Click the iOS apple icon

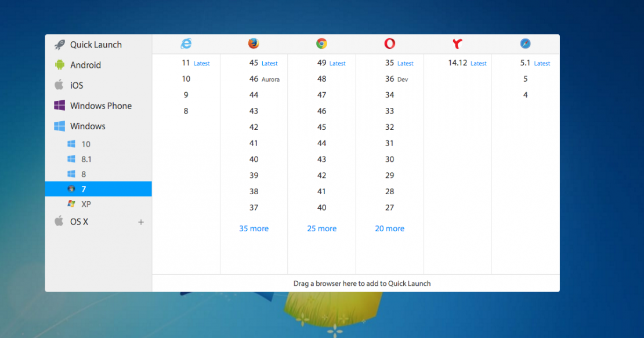59,85
